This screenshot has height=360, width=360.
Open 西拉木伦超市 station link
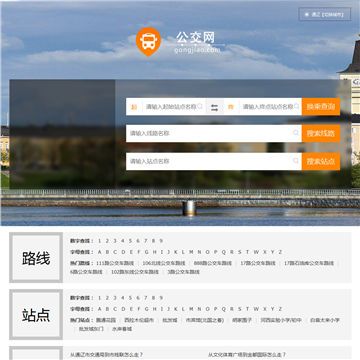point(139,320)
